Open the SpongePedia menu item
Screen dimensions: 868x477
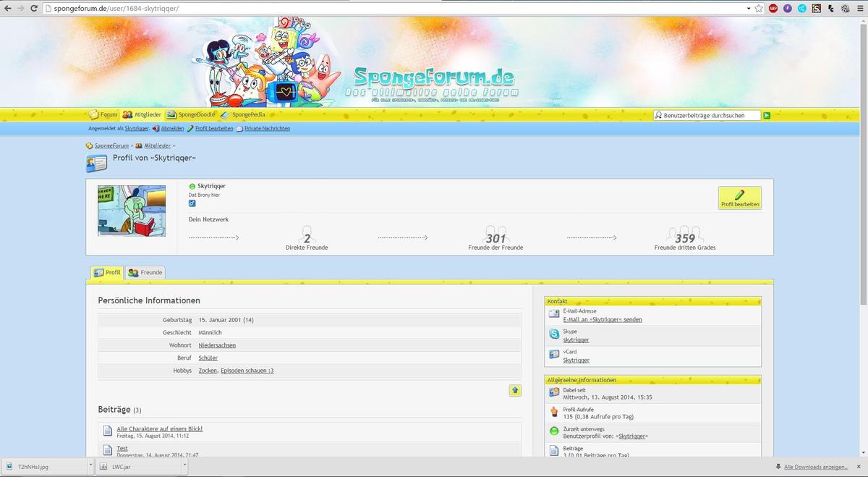coord(242,114)
